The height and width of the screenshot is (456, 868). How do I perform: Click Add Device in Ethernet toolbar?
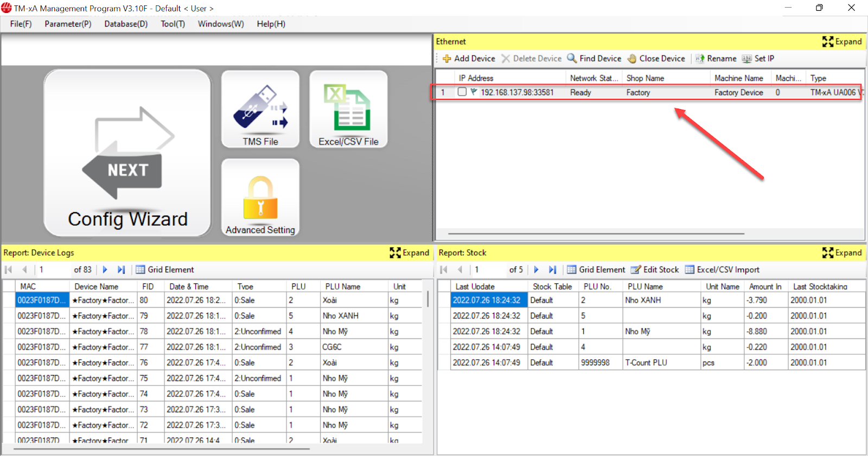point(469,59)
